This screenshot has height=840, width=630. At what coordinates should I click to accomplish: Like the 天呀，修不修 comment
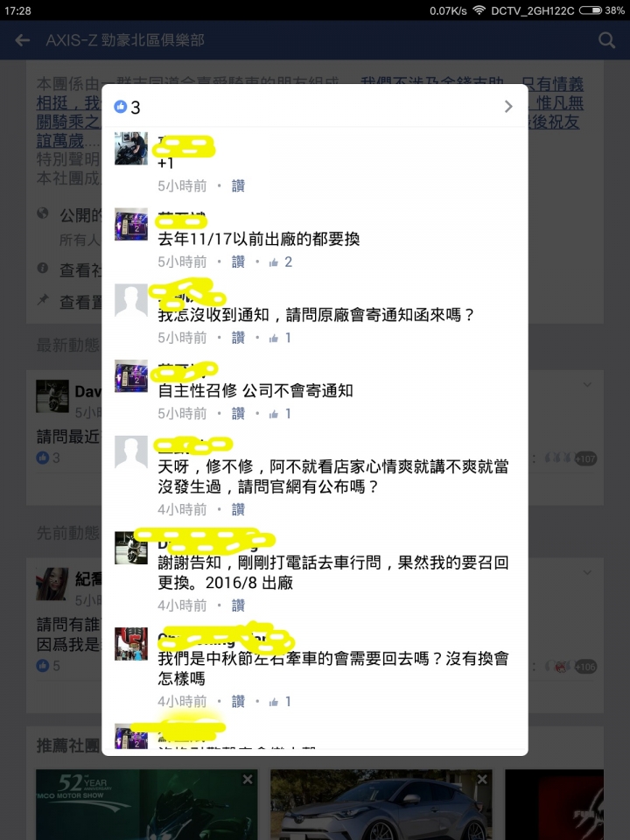click(238, 509)
